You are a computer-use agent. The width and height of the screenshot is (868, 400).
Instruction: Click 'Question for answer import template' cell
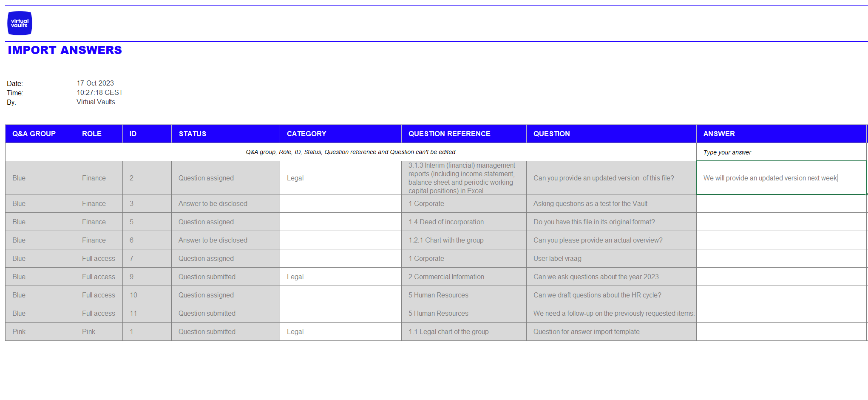coord(611,332)
